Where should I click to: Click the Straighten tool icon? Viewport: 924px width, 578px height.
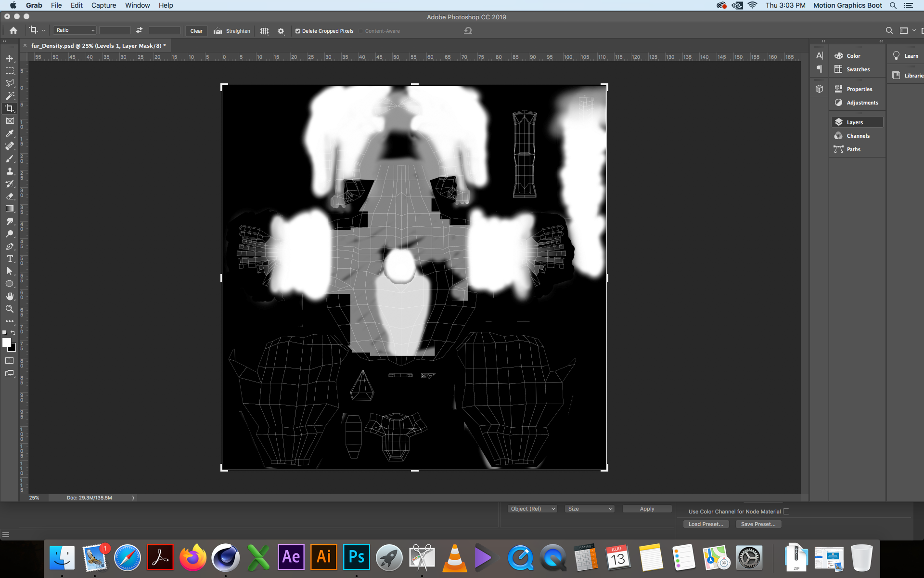(x=218, y=31)
